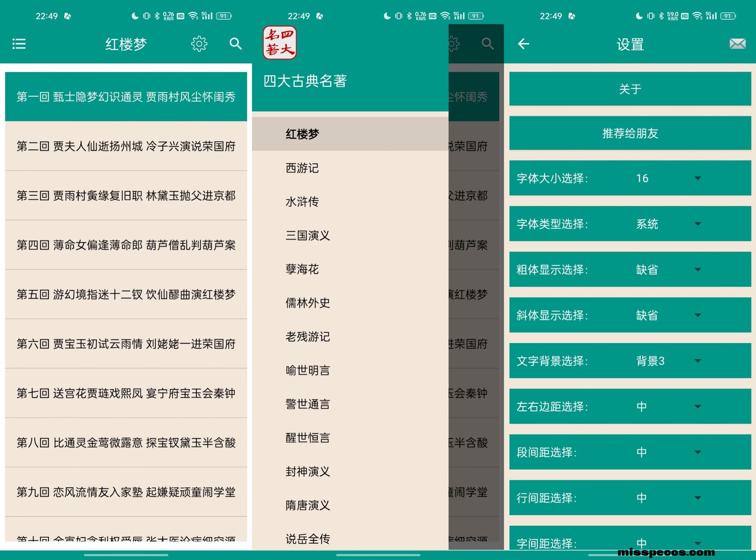This screenshot has height=560, width=756.
Task: Tap the 红楼梦 title in top bar
Action: 126,44
